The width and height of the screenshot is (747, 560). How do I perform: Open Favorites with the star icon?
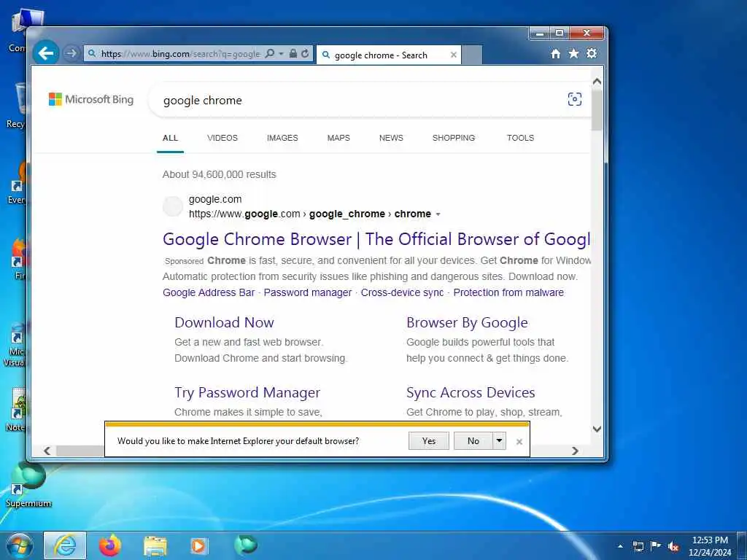click(573, 54)
